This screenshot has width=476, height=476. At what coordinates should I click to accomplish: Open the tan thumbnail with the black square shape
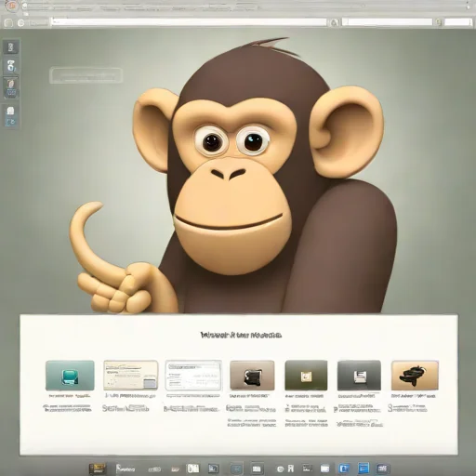click(x=252, y=376)
